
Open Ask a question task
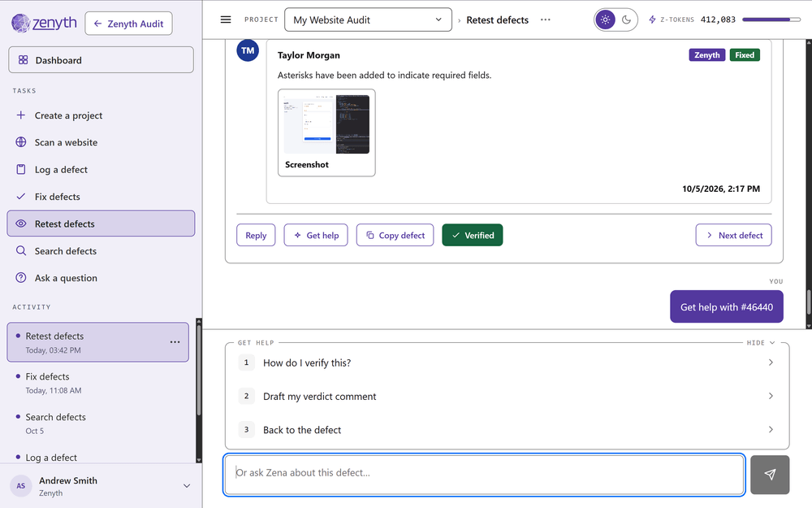[x=101, y=278]
